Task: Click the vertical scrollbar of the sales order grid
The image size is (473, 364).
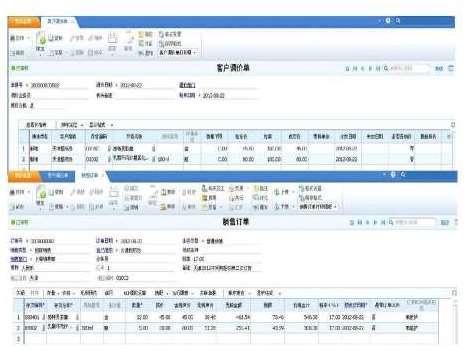Action: 455,320
